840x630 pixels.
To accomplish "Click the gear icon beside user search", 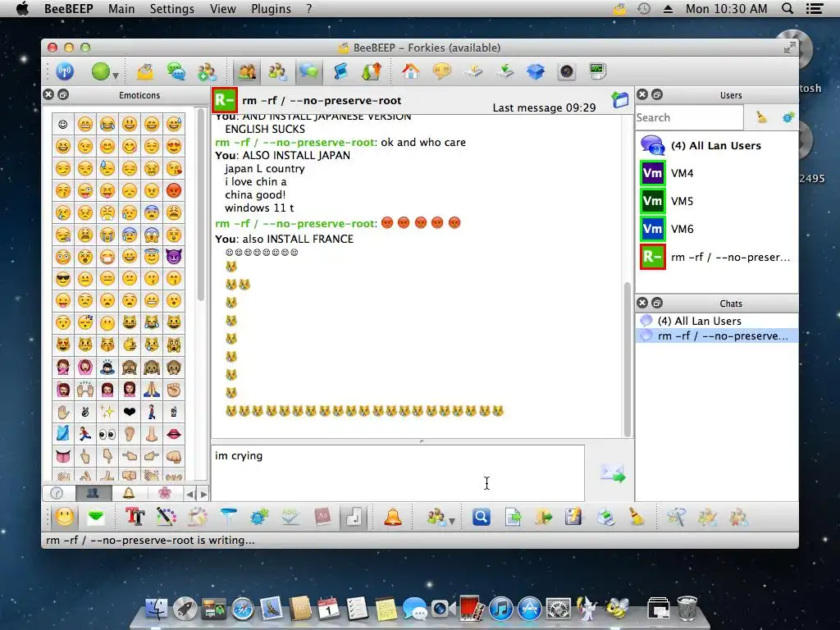I will coord(787,117).
